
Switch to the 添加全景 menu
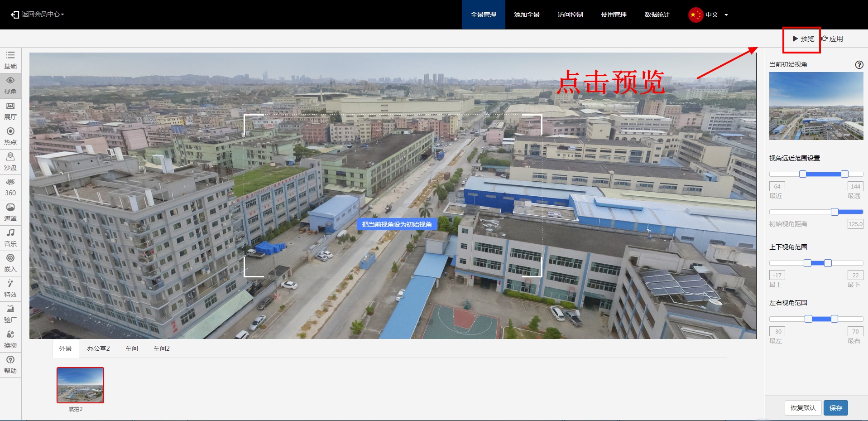(x=527, y=15)
